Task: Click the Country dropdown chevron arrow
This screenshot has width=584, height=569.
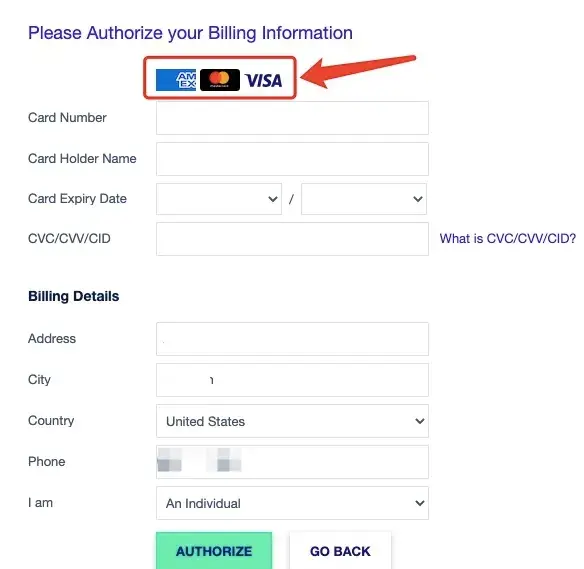Action: (x=420, y=421)
